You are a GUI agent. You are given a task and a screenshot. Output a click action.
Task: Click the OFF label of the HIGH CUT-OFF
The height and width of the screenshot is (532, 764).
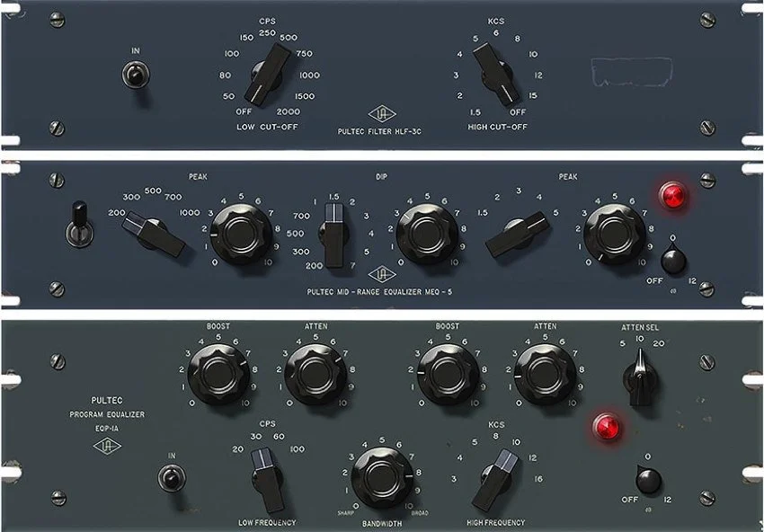tap(518, 112)
